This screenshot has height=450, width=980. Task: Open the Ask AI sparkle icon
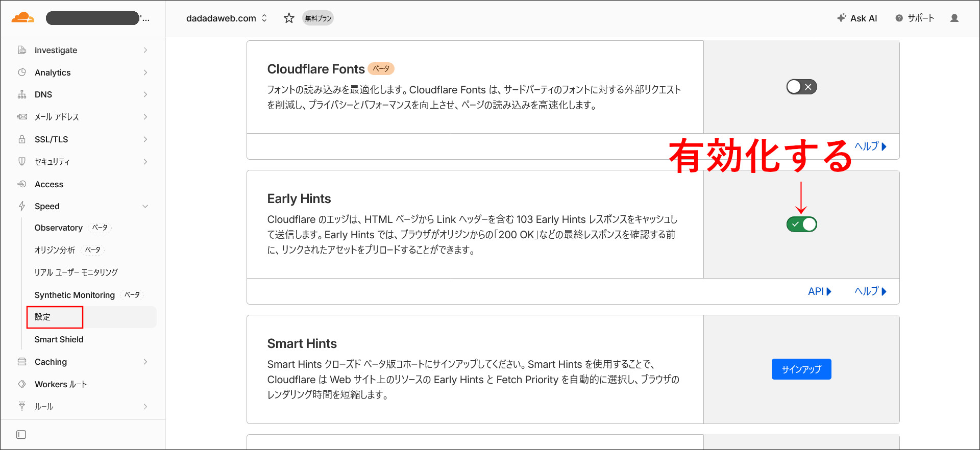click(x=841, y=18)
